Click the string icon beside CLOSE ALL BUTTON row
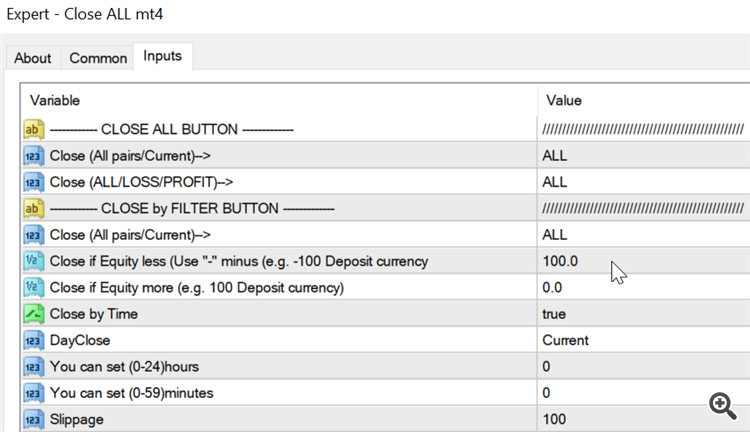Screen dimensions: 750x432 [x=34, y=130]
